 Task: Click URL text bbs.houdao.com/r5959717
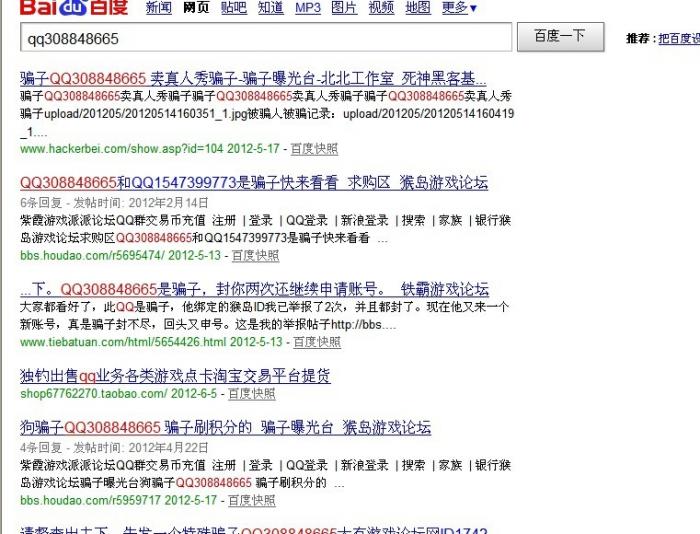point(90,500)
